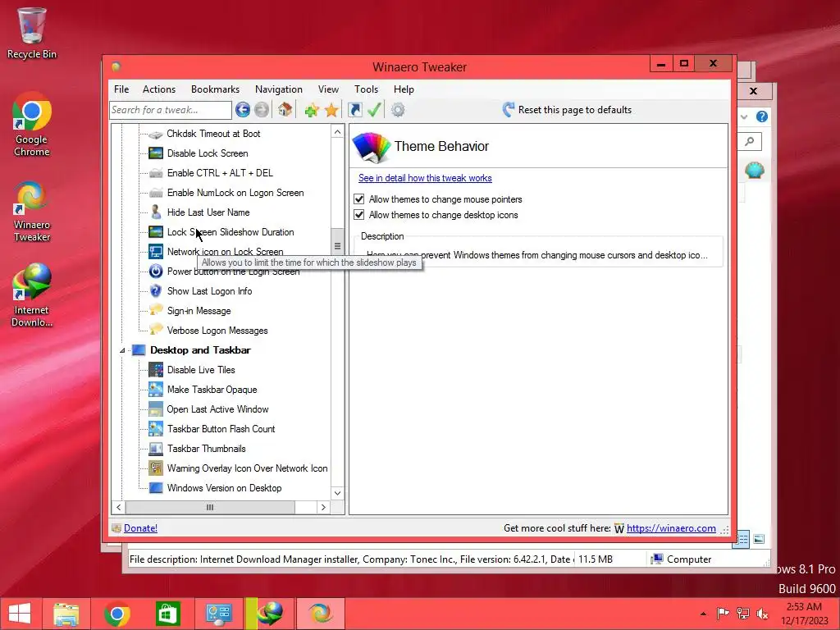840x630 pixels.
Task: Open the Windows Store taskbar icon
Action: click(x=167, y=614)
